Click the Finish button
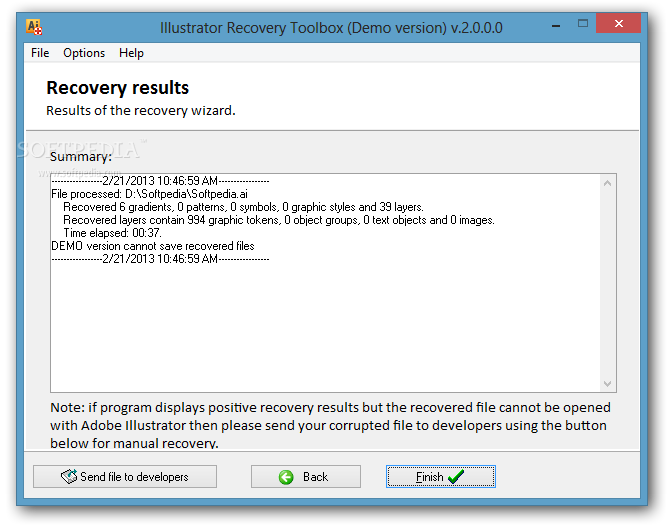The image size is (668, 526). pyautogui.click(x=441, y=477)
